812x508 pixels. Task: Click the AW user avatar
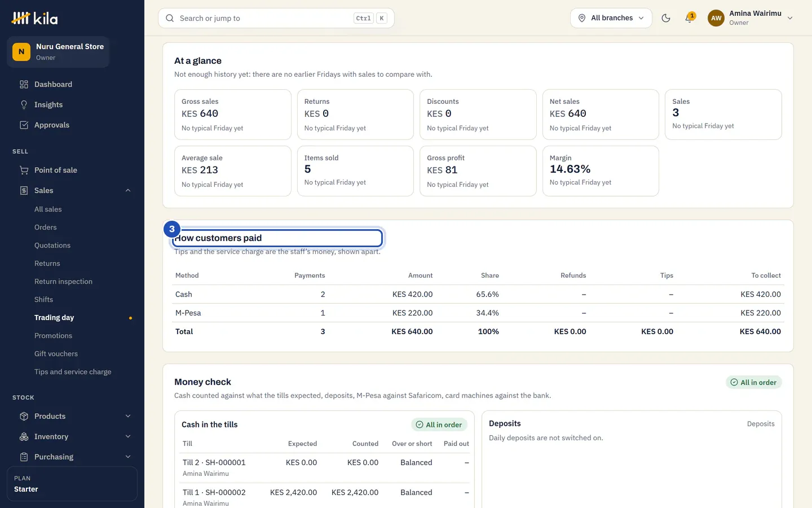pos(716,18)
